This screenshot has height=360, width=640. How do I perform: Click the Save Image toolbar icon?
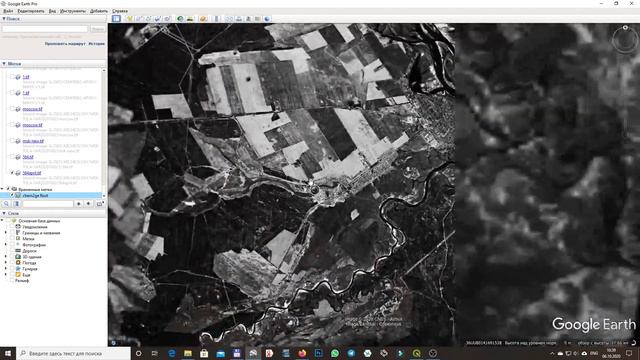(x=248, y=18)
